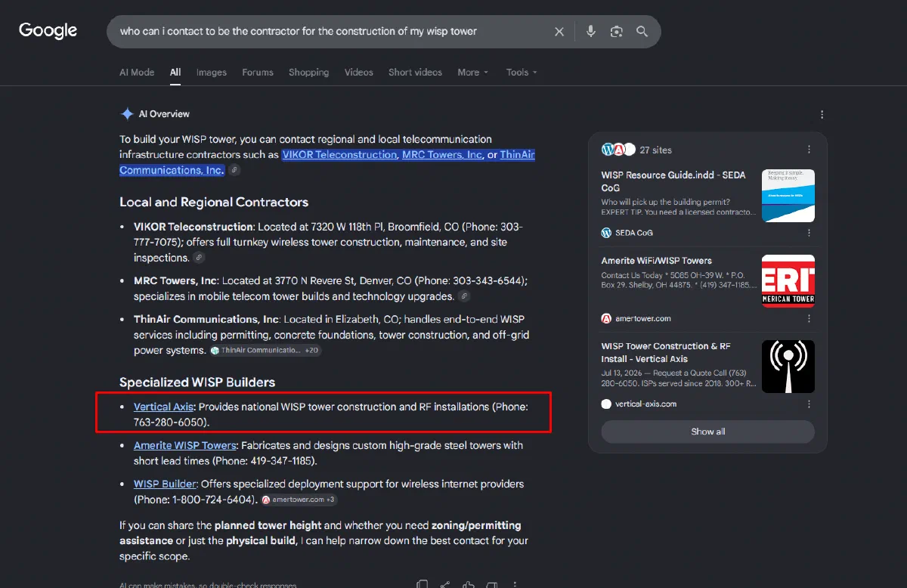Open MRC Towers, Inc link

point(442,154)
